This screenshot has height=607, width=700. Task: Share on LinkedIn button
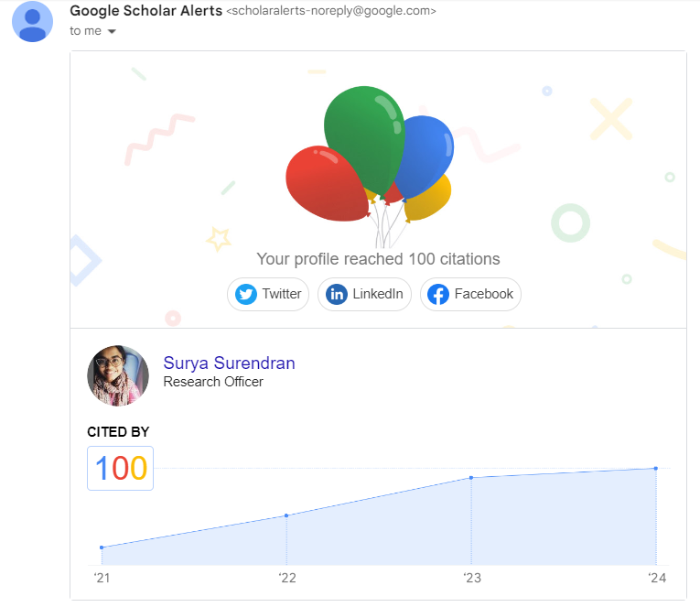pos(364,294)
